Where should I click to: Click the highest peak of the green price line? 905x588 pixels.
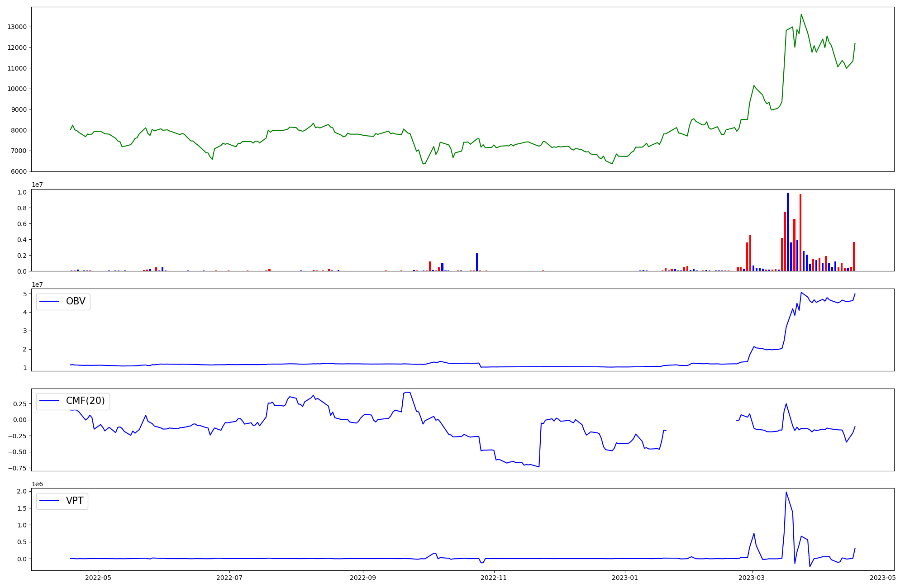[x=801, y=14]
